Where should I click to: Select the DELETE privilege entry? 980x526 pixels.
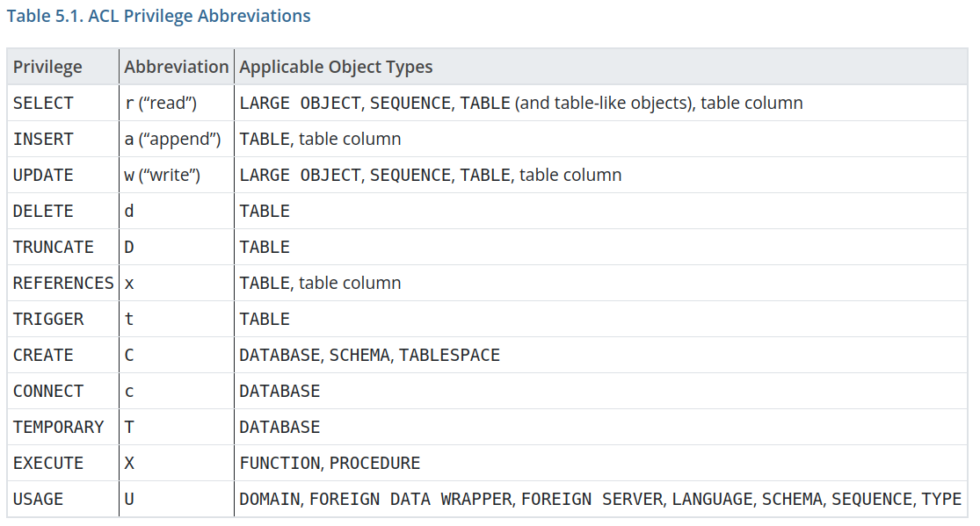click(38, 211)
